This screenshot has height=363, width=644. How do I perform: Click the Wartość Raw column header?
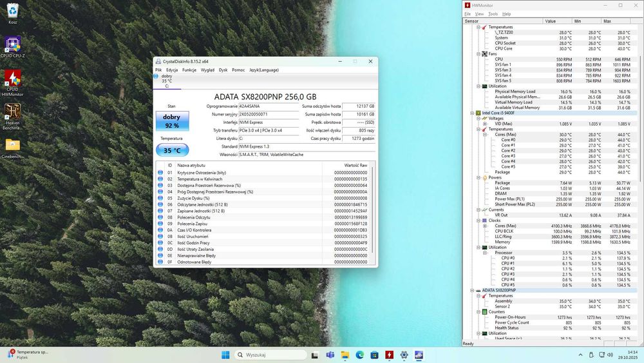coord(346,165)
